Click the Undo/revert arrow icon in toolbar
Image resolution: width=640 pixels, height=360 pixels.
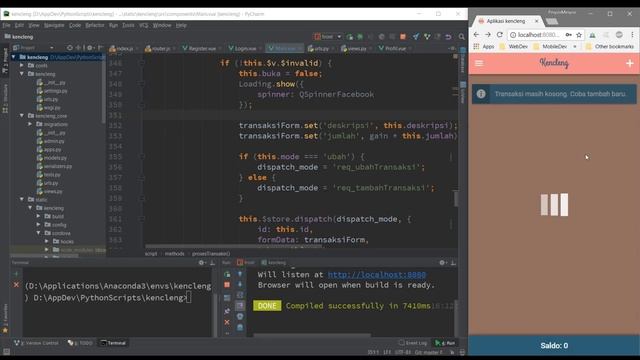[448, 37]
